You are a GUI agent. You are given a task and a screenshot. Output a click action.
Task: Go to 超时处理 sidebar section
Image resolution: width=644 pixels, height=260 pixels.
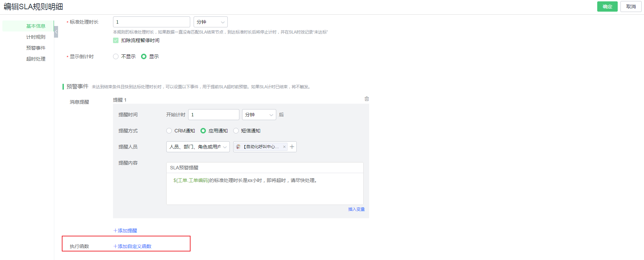click(x=36, y=59)
